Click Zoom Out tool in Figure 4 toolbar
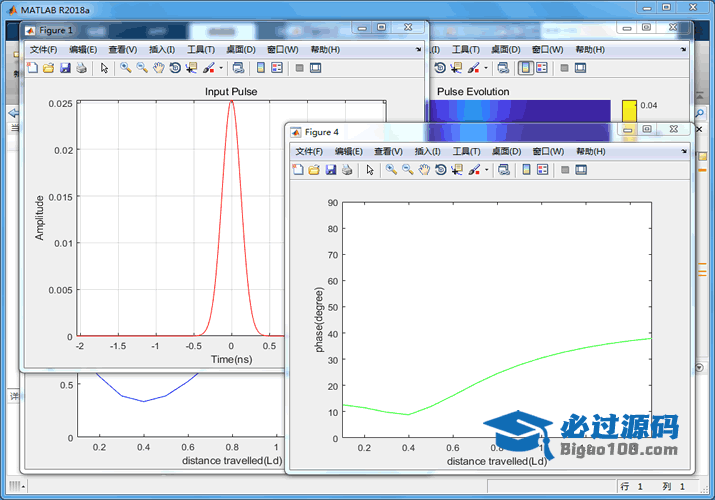 (408, 170)
